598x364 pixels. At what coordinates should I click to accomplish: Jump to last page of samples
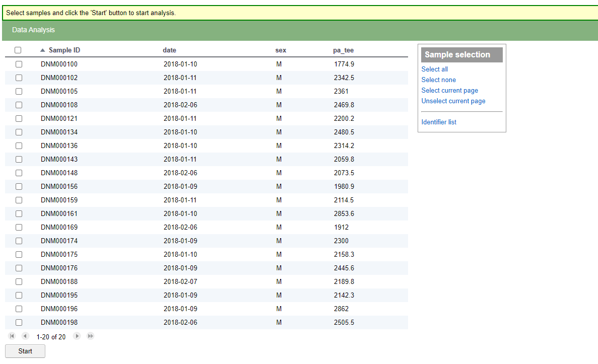90,336
